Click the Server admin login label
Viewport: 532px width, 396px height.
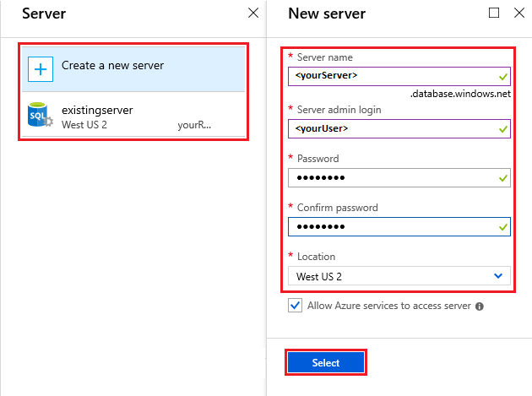pos(339,110)
